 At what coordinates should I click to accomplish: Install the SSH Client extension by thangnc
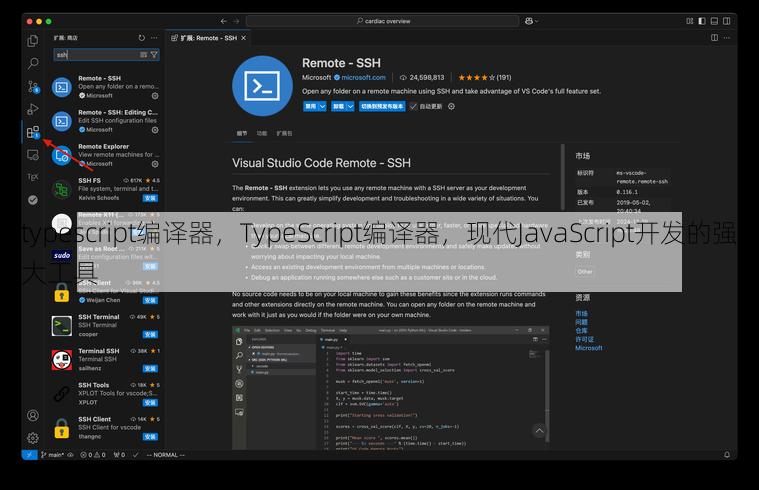coord(150,437)
